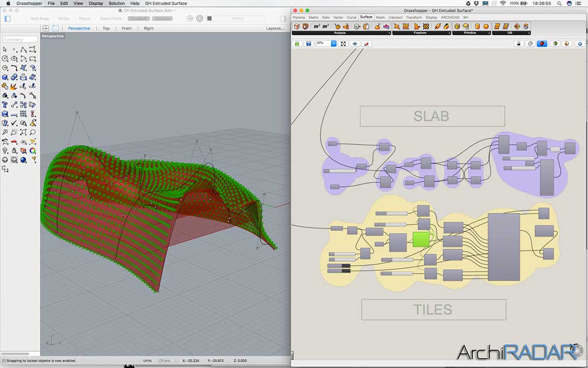Open the Solution menu in the menu bar
The height and width of the screenshot is (368, 588).
coord(116,3)
